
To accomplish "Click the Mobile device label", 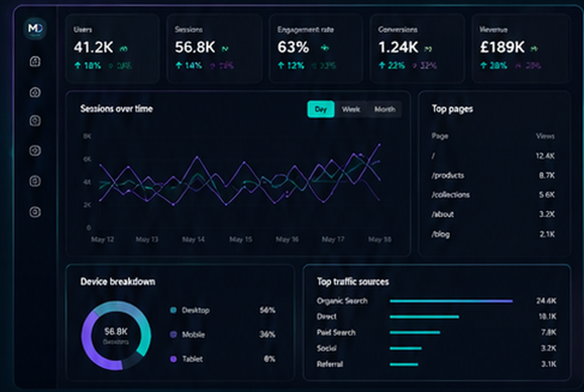I will [x=193, y=334].
